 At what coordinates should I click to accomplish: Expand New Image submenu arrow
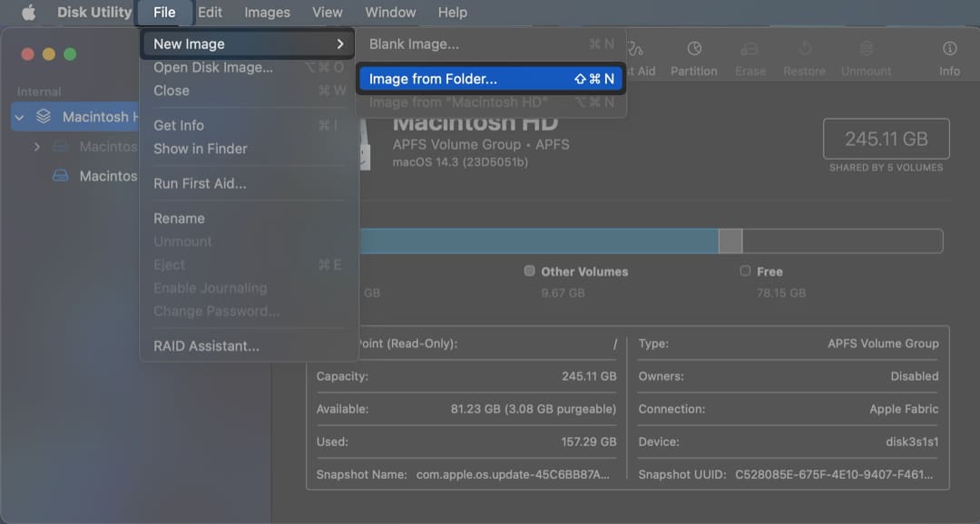340,44
